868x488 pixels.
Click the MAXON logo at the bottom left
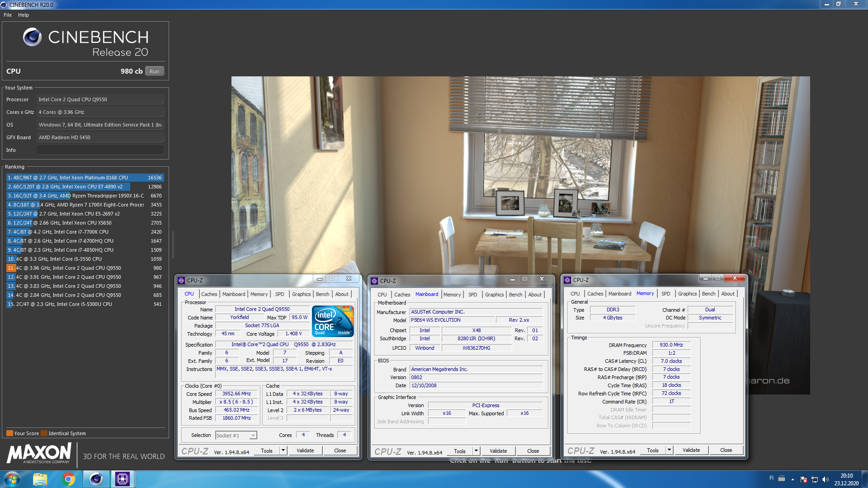click(x=39, y=453)
